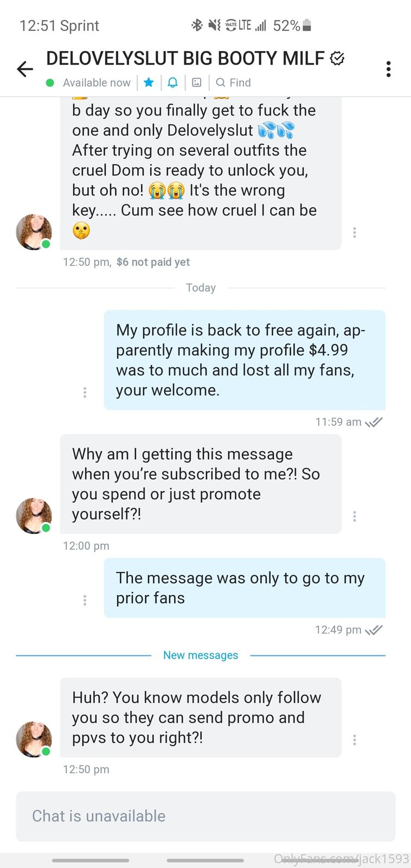Tap the read receipt checkmarks at 11:59 am
Viewport: 411px width, 868px height.
tap(374, 422)
